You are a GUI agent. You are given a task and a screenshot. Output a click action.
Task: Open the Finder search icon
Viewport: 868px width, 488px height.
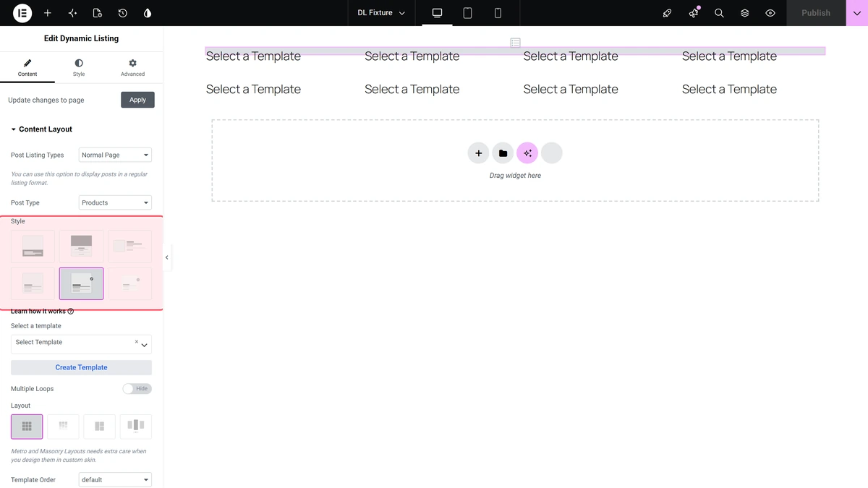719,13
